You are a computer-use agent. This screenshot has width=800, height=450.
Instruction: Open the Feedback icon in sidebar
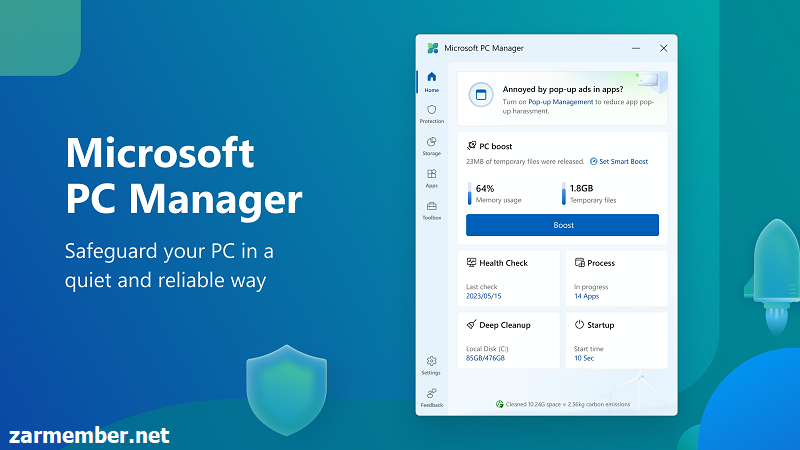(432, 398)
